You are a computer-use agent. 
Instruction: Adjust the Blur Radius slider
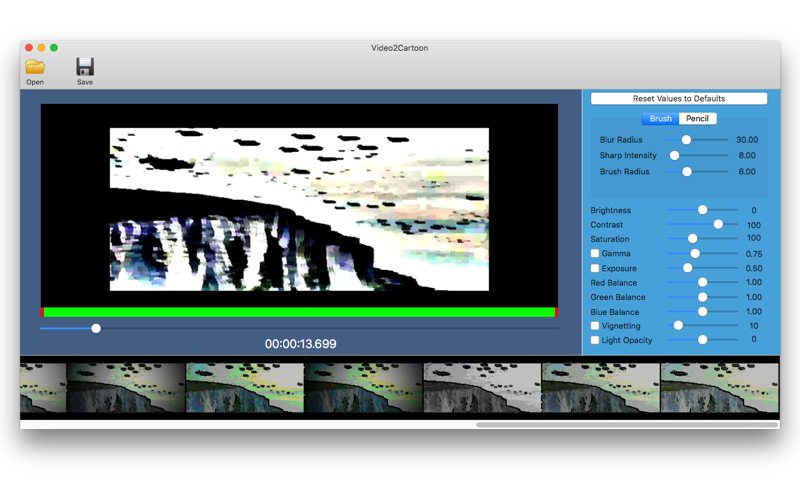[686, 139]
